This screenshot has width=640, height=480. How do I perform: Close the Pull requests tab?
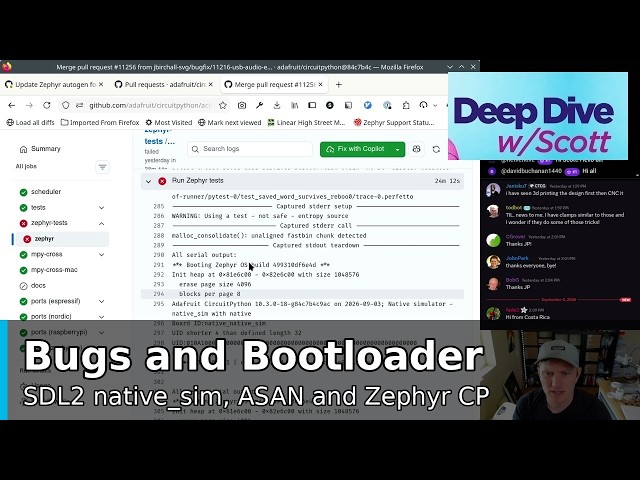[211, 84]
